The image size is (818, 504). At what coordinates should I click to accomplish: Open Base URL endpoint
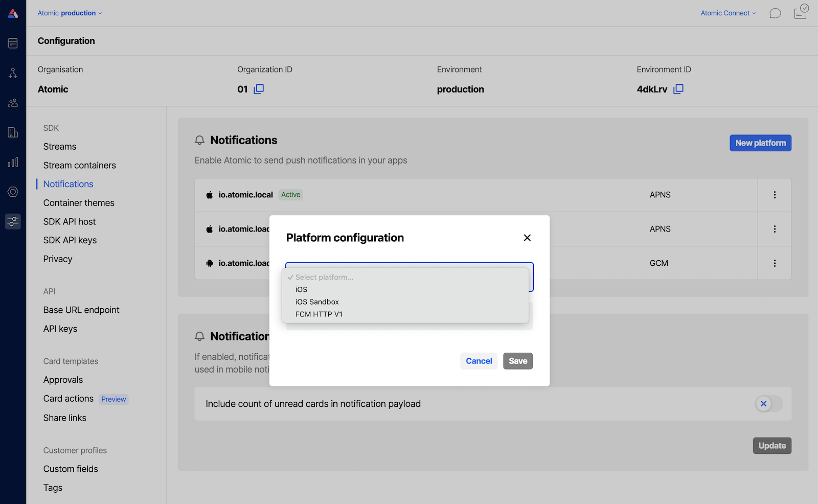click(81, 310)
